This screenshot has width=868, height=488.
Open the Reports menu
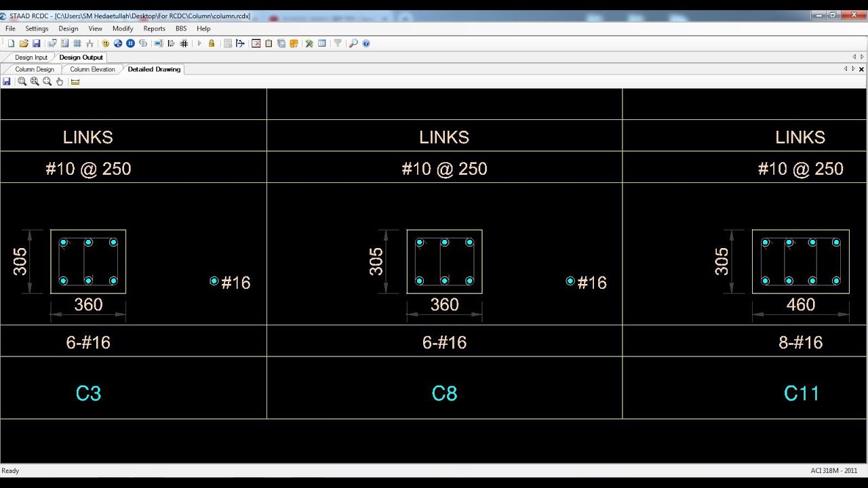pos(155,28)
